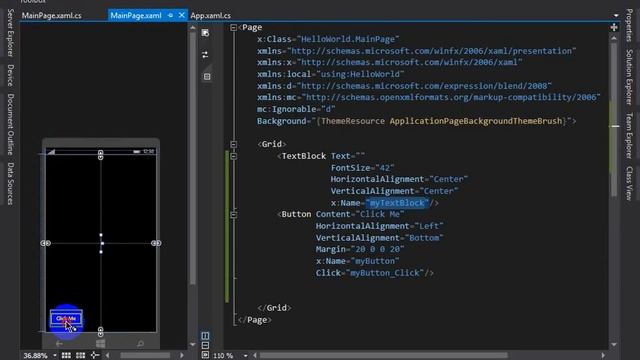Image resolution: width=640 pixels, height=360 pixels.
Task: Click the designer horizontal scrollbar thumb
Action: 145,356
